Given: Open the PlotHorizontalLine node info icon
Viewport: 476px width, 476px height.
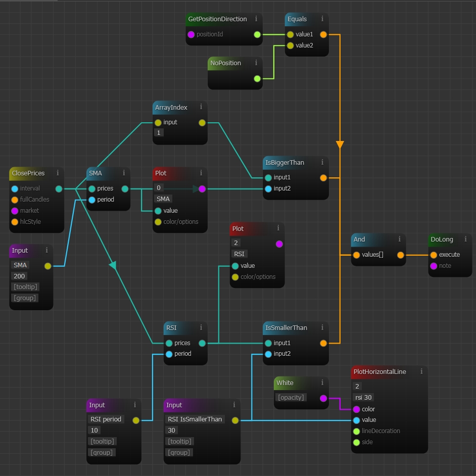Looking at the screenshot, I should [x=421, y=371].
